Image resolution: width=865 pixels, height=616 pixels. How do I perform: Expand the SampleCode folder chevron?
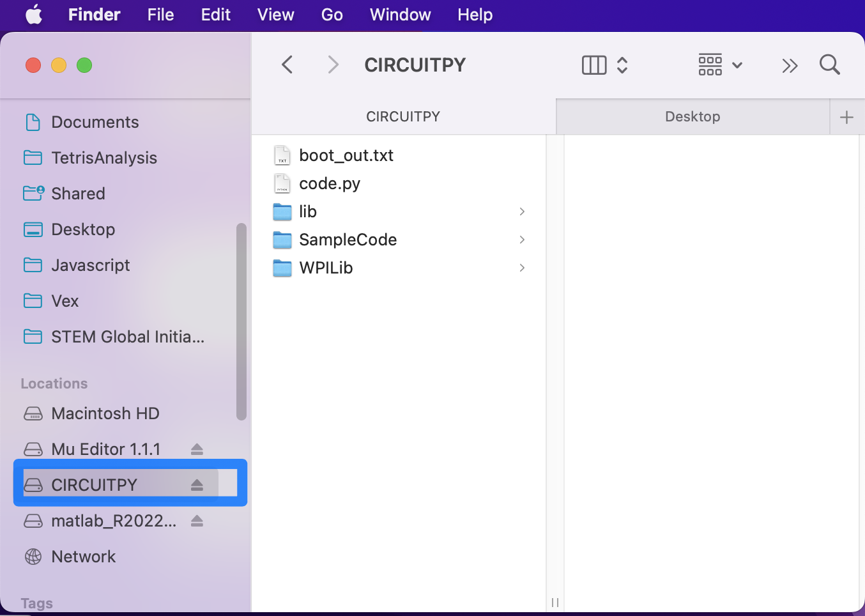pos(522,240)
